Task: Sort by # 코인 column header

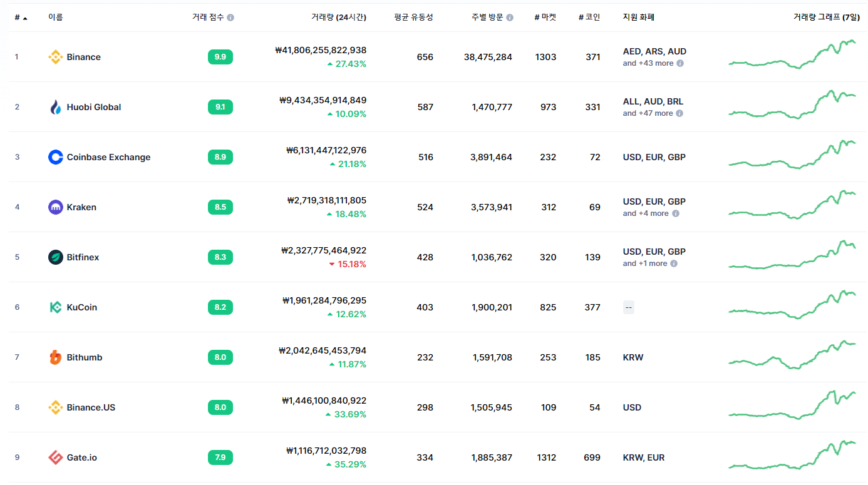Action: click(x=589, y=18)
